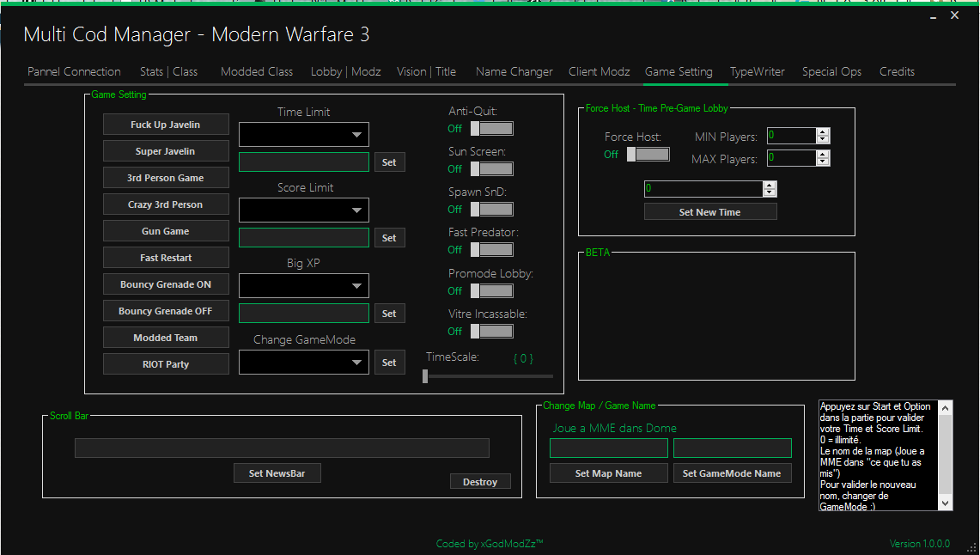Decrease MAX Players with down arrow
The height and width of the screenshot is (555, 980).
[823, 162]
